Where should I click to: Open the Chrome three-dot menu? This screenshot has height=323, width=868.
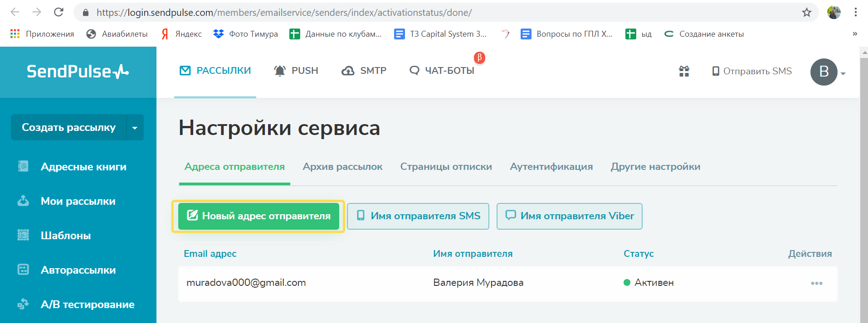(x=855, y=12)
